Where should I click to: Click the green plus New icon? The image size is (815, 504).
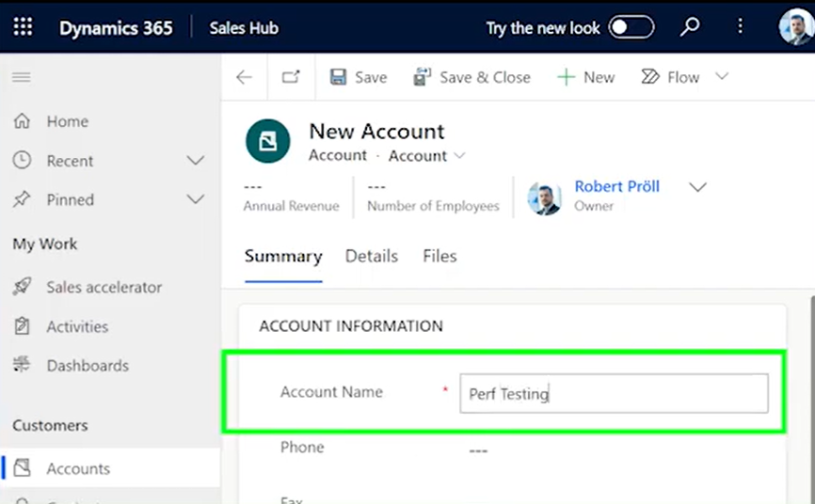coord(566,77)
